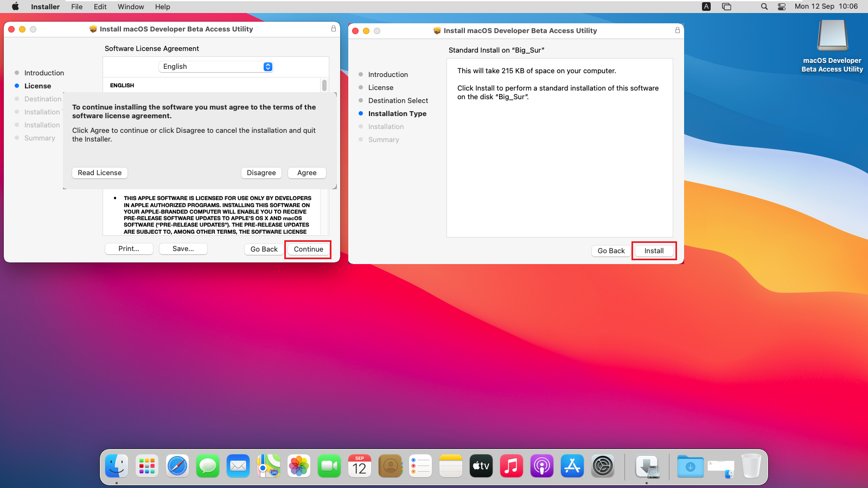Viewport: 868px width, 488px height.
Task: Open the Mail app in the Dock
Action: [x=238, y=466]
